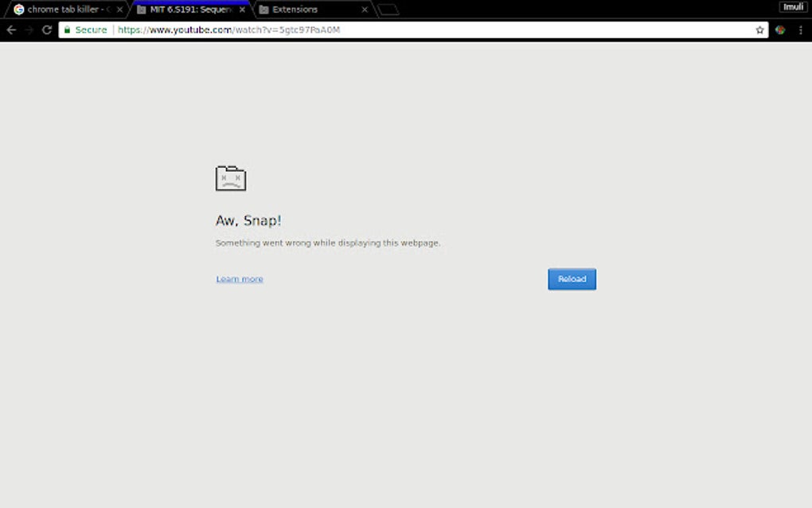812x508 pixels.
Task: Click the browser profile avatar icon
Action: [x=779, y=29]
